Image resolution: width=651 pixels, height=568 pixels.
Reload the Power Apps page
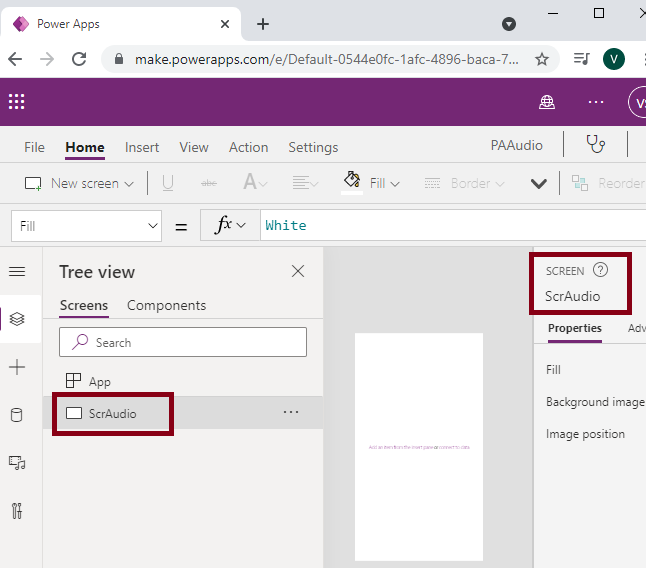[79, 59]
